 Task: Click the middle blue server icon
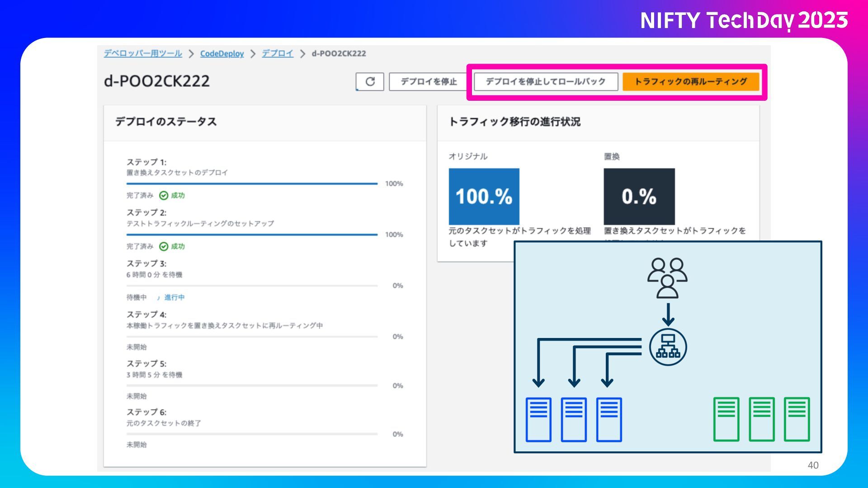(x=574, y=419)
